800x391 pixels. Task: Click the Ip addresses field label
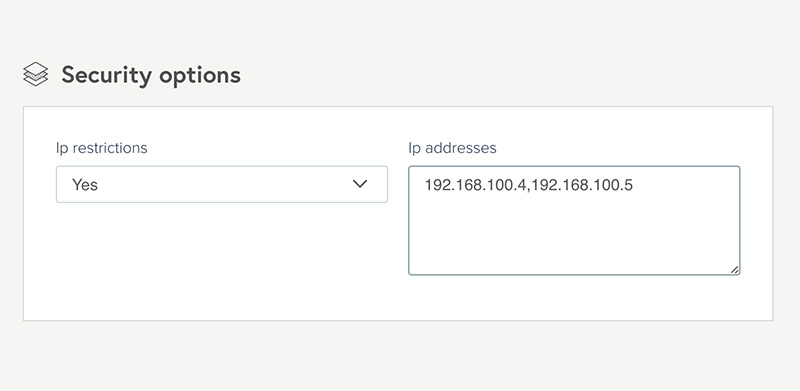(452, 148)
